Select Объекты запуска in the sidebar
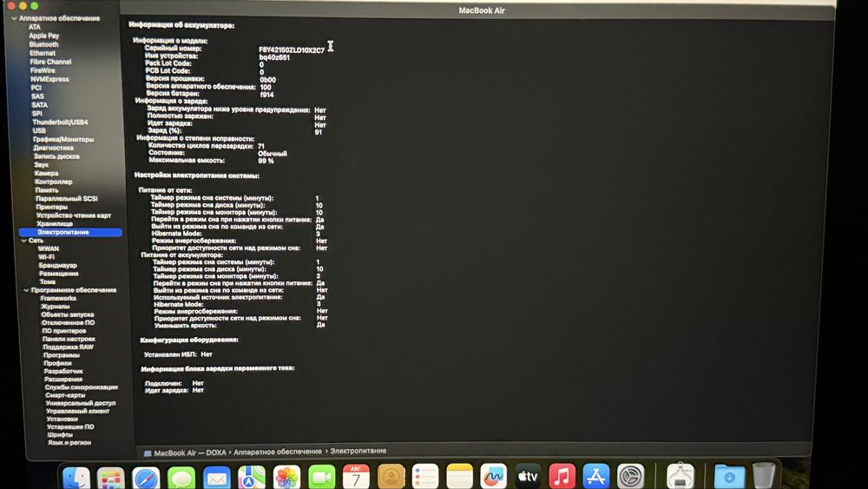This screenshot has width=868, height=489. (68, 314)
